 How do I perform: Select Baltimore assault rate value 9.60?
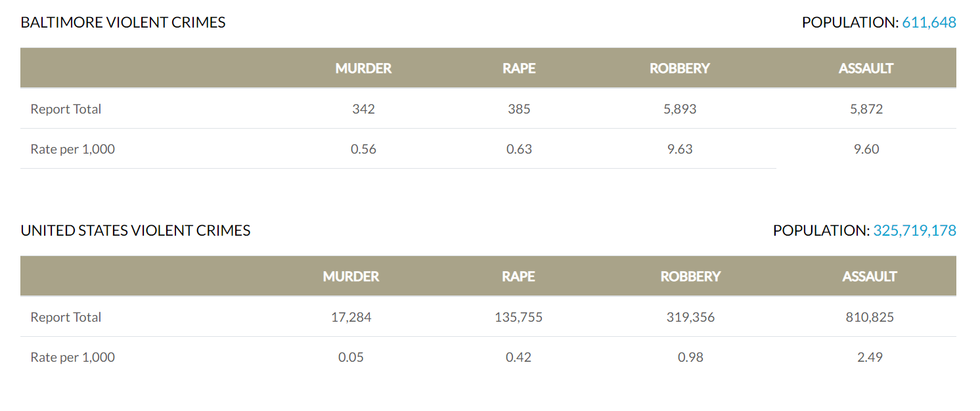(866, 149)
